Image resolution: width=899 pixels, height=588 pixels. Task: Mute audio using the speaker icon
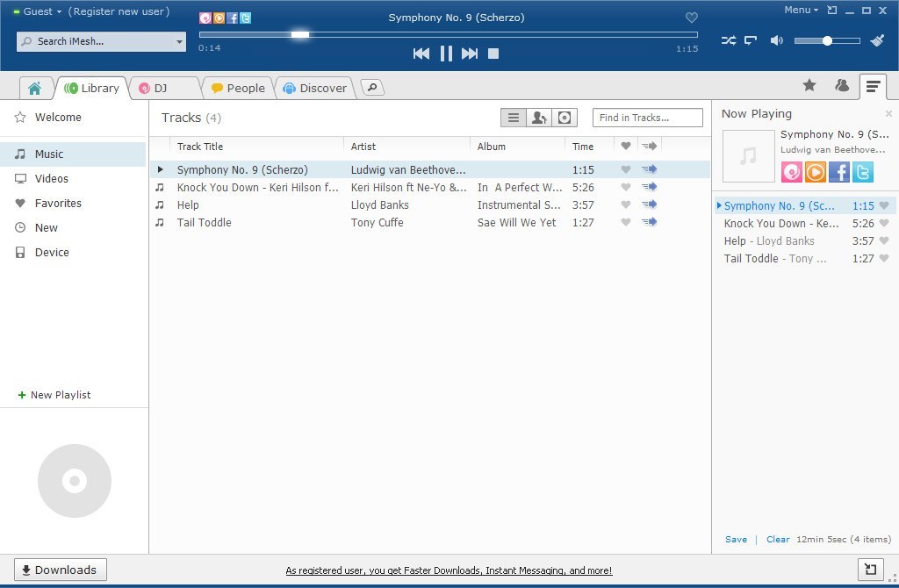(776, 40)
